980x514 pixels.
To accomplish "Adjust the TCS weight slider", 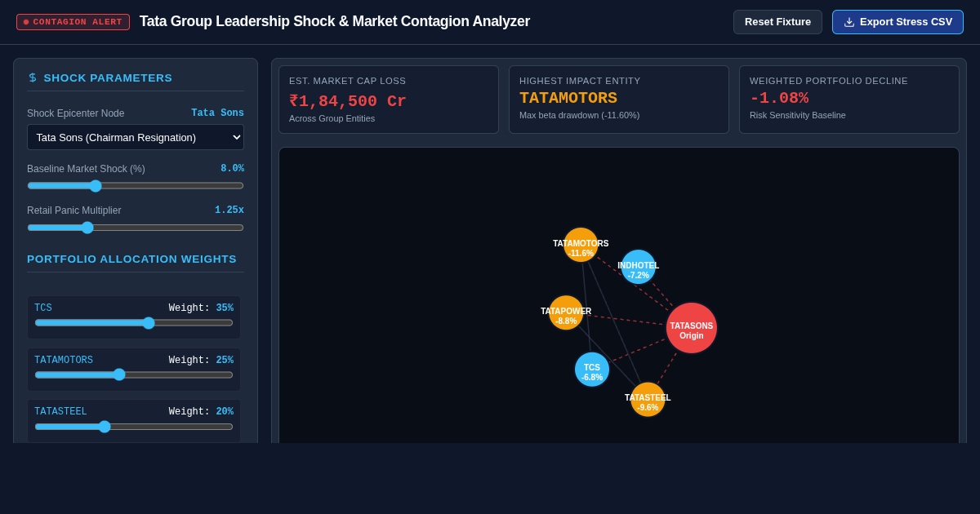I will click(134, 323).
